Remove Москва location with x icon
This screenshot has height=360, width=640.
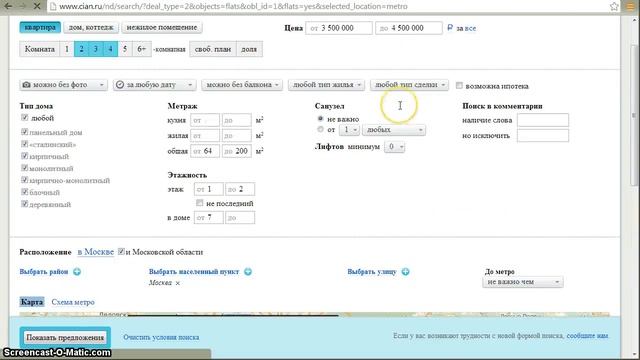[178, 283]
